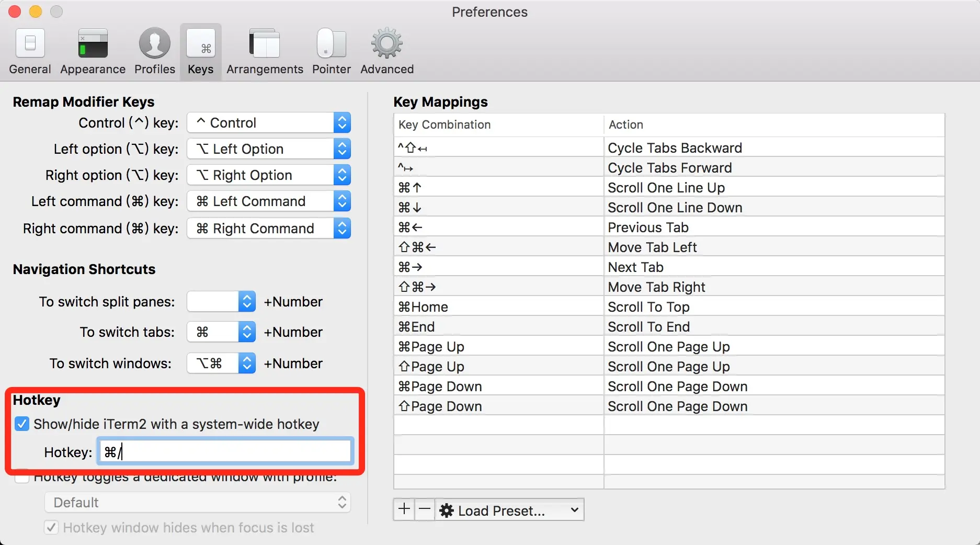Uncheck hotkey window hides when focus is lost
The width and height of the screenshot is (980, 545).
tap(51, 527)
